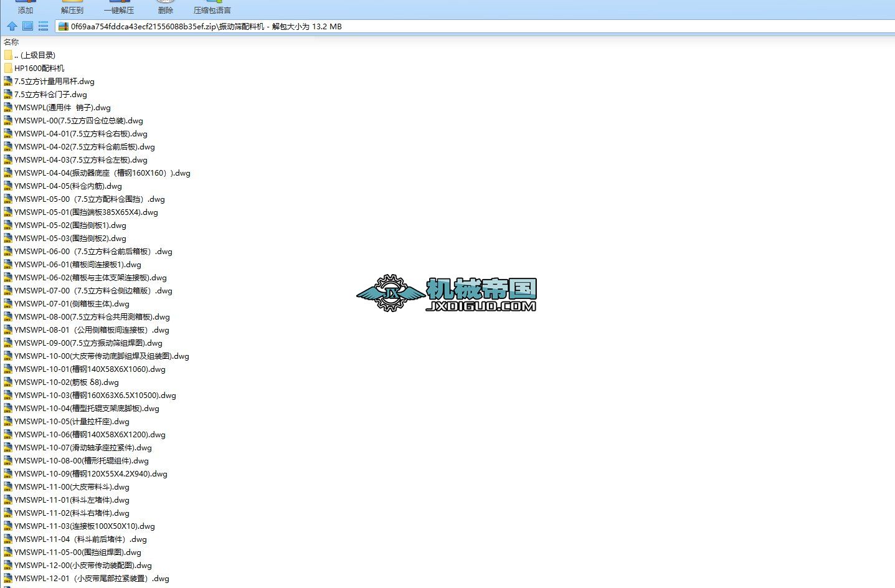Select file name YMSWPL-11-01(料斗左堵件).dwg
This screenshot has width=895, height=588.
pyautogui.click(x=72, y=500)
